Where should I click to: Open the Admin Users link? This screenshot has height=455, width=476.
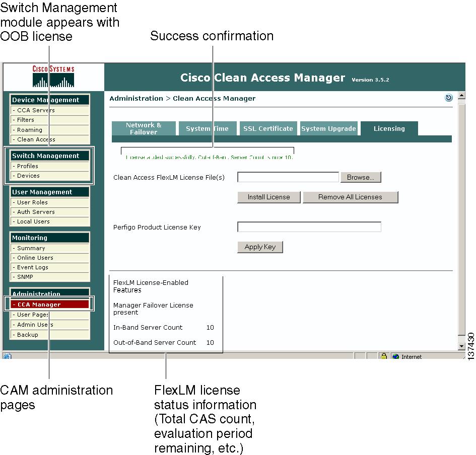(50, 325)
